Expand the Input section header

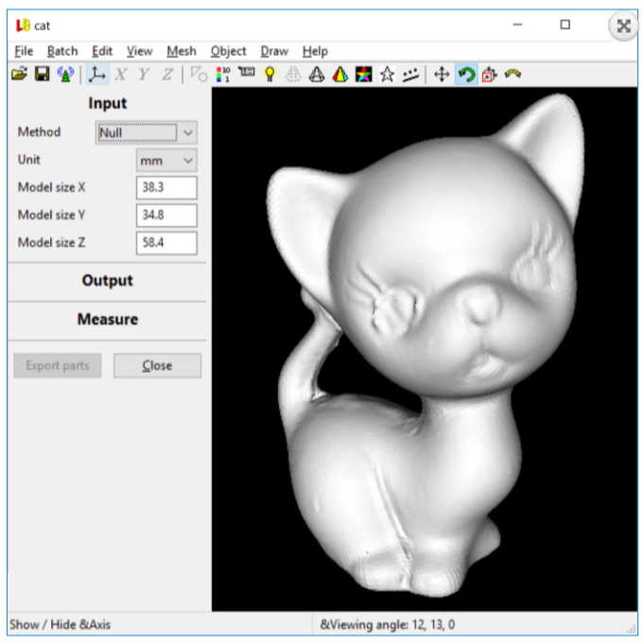[108, 103]
